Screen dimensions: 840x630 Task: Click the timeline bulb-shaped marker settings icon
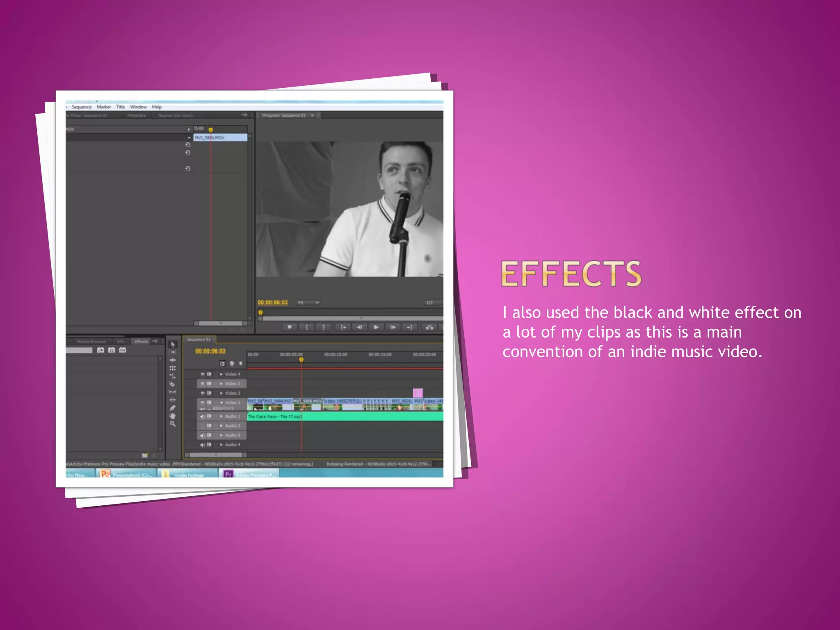point(232,364)
